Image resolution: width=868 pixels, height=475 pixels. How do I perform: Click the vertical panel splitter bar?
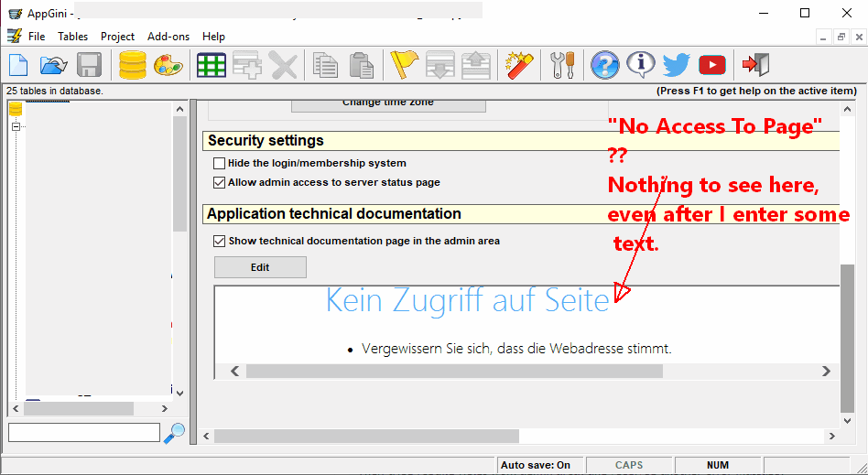[x=193, y=272]
